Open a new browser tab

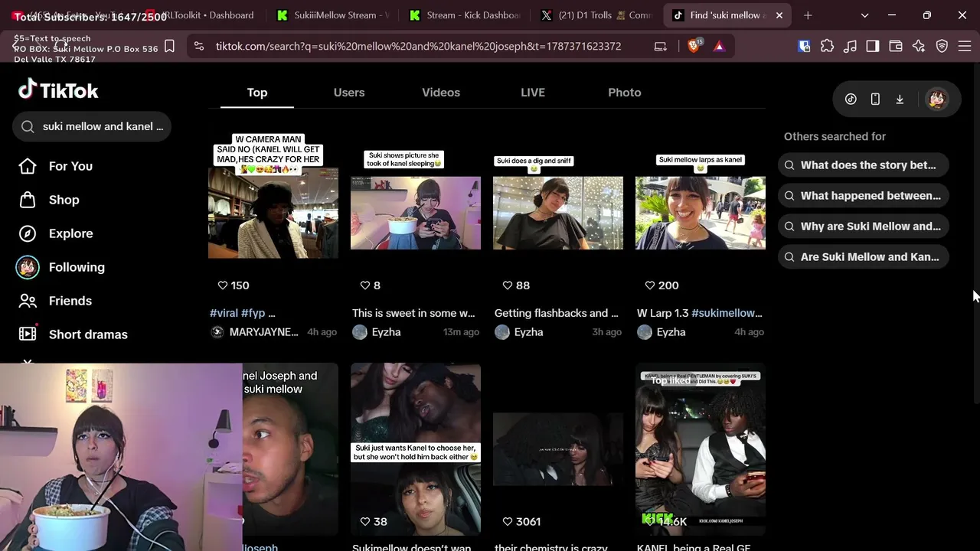point(808,15)
